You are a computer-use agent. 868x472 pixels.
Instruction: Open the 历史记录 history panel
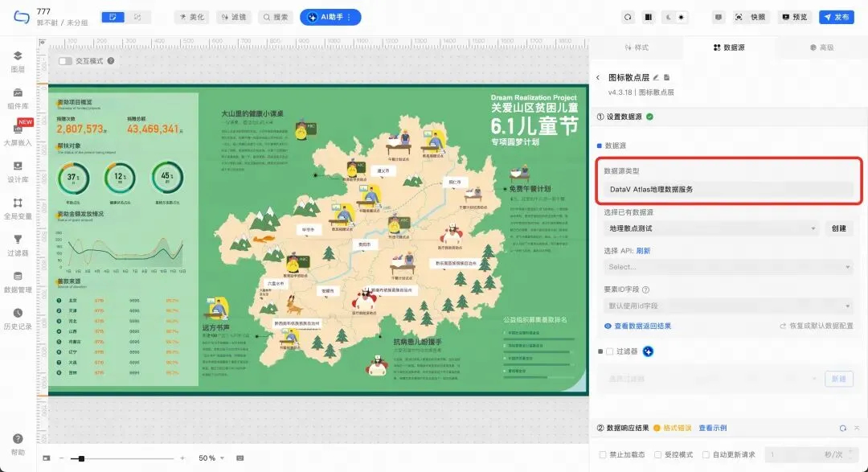(x=18, y=318)
